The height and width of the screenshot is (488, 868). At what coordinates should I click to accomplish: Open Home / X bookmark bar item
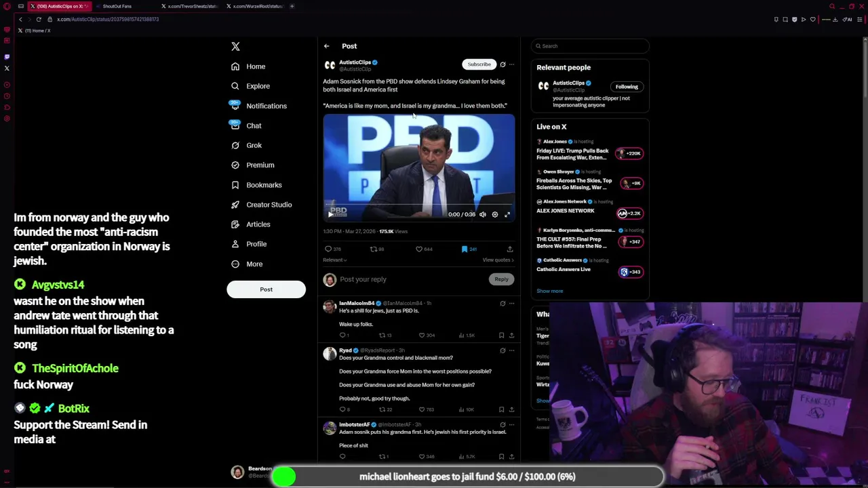click(34, 30)
